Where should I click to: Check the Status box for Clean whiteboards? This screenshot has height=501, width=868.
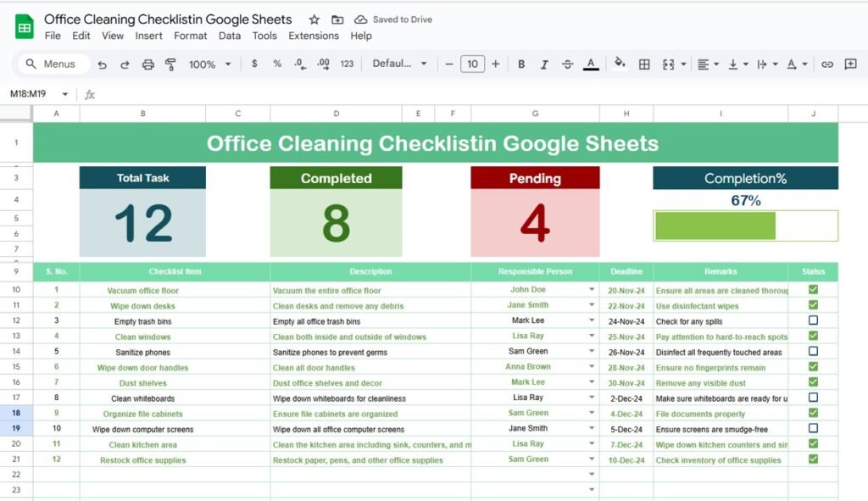813,398
